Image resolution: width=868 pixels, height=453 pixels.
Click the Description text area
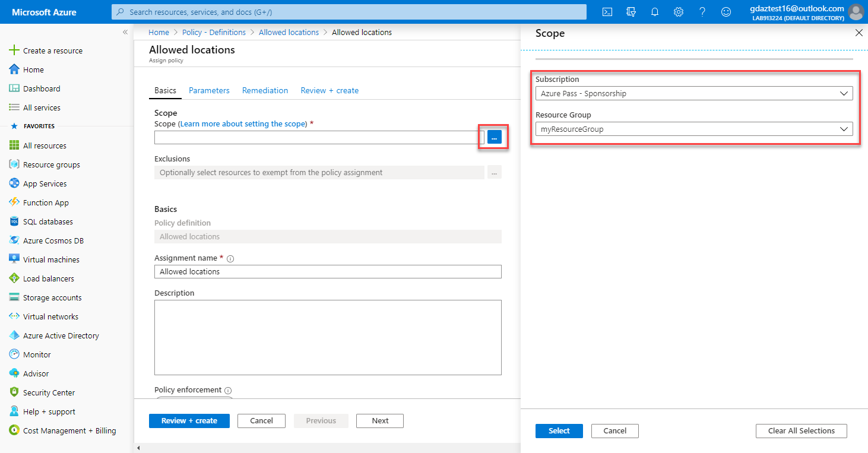coord(328,337)
